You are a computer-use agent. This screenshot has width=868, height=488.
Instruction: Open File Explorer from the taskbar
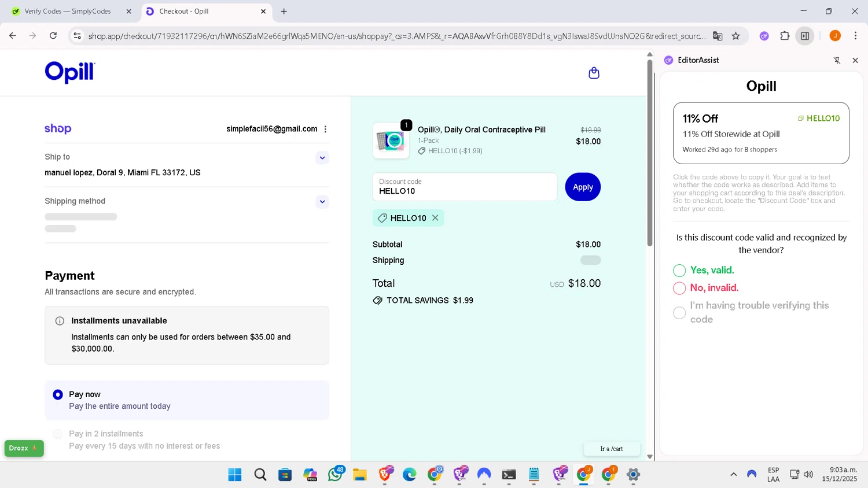[360, 475]
